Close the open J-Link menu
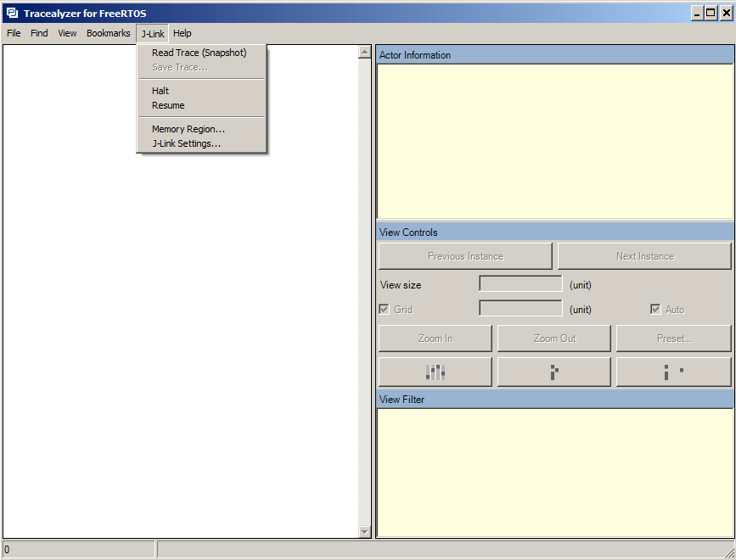736x560 pixels. (153, 34)
